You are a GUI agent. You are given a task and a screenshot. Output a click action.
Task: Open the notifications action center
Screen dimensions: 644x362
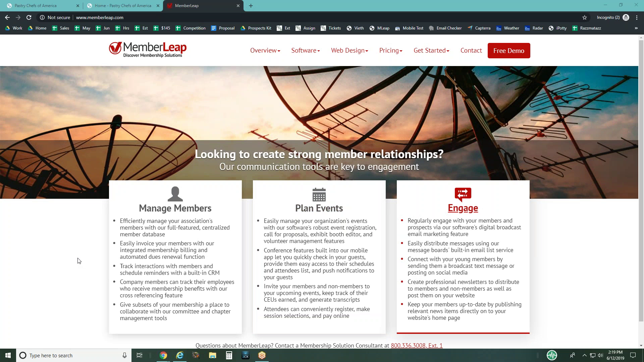point(633,355)
